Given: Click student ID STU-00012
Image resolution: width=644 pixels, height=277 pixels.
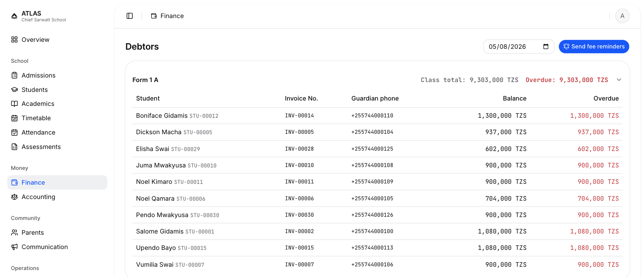Looking at the screenshot, I should (204, 116).
